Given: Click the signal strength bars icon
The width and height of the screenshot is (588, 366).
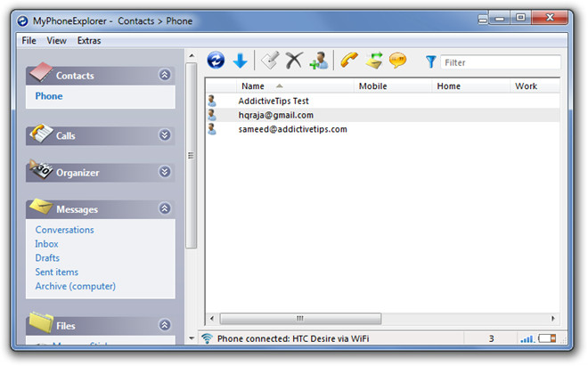Looking at the screenshot, I should [527, 338].
